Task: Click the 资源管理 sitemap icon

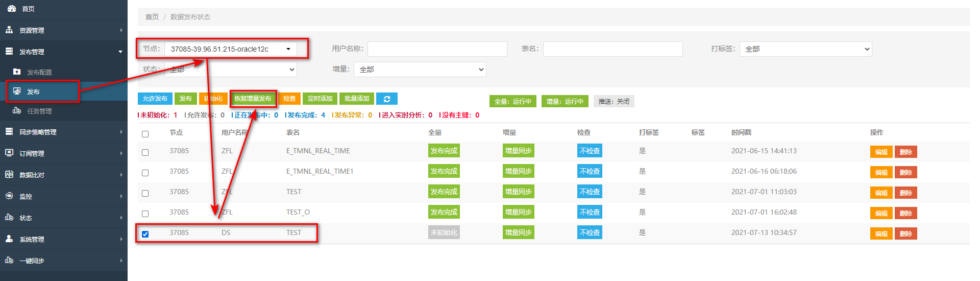Action: tap(9, 30)
